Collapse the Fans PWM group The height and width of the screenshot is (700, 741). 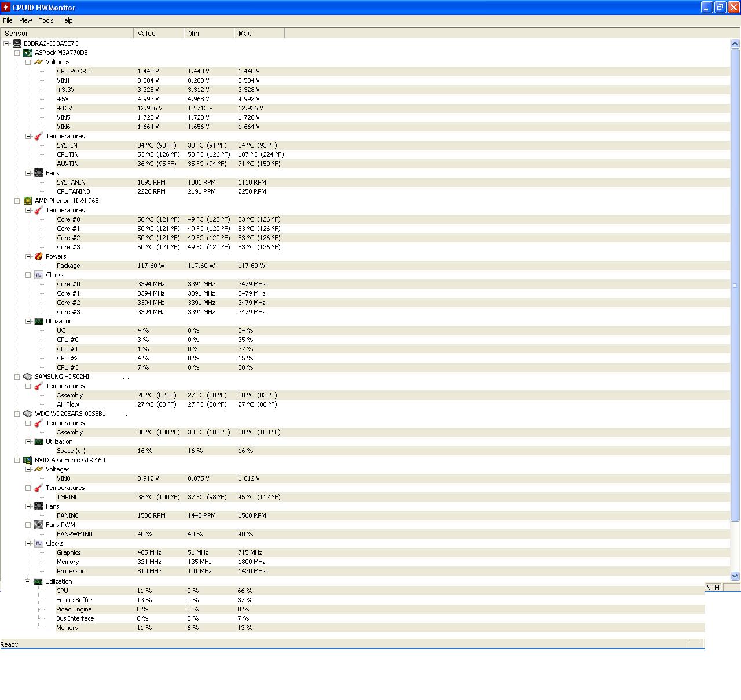(28, 525)
